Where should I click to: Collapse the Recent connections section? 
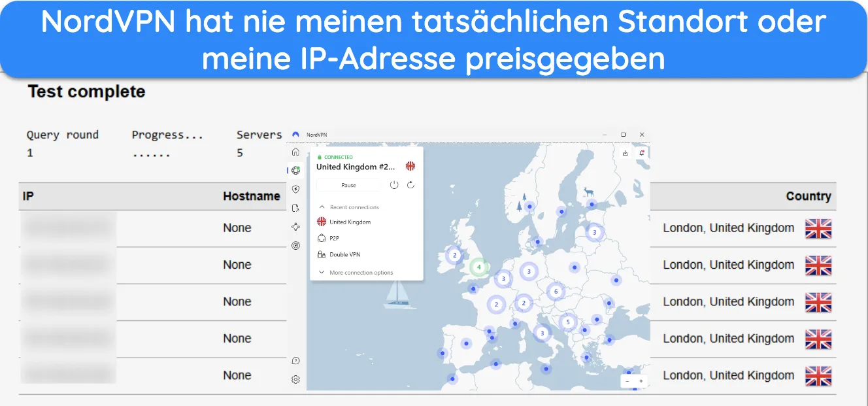[x=349, y=207]
